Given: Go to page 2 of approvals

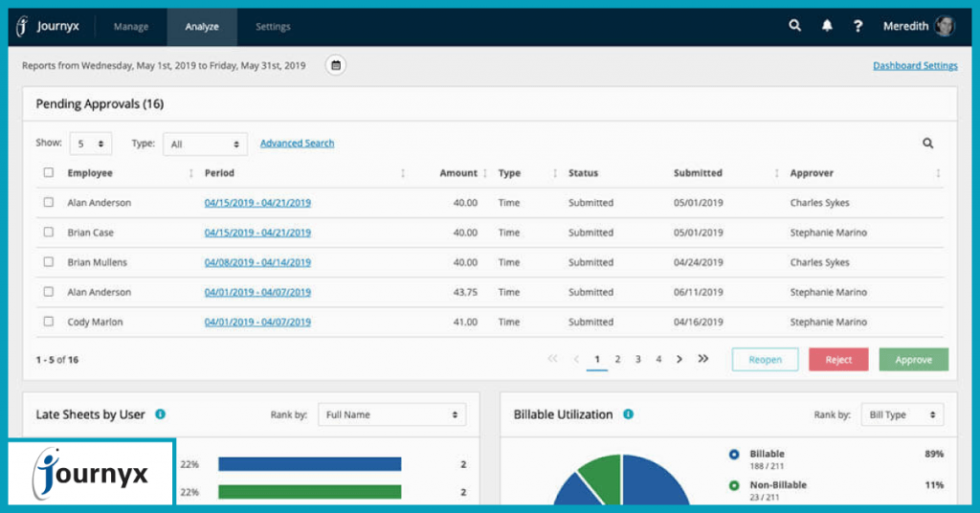Looking at the screenshot, I should 617,359.
